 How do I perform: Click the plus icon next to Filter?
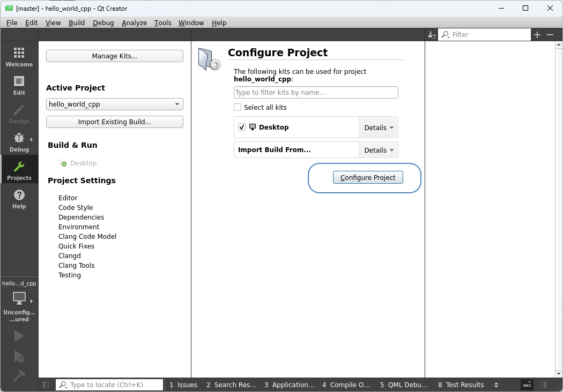537,35
